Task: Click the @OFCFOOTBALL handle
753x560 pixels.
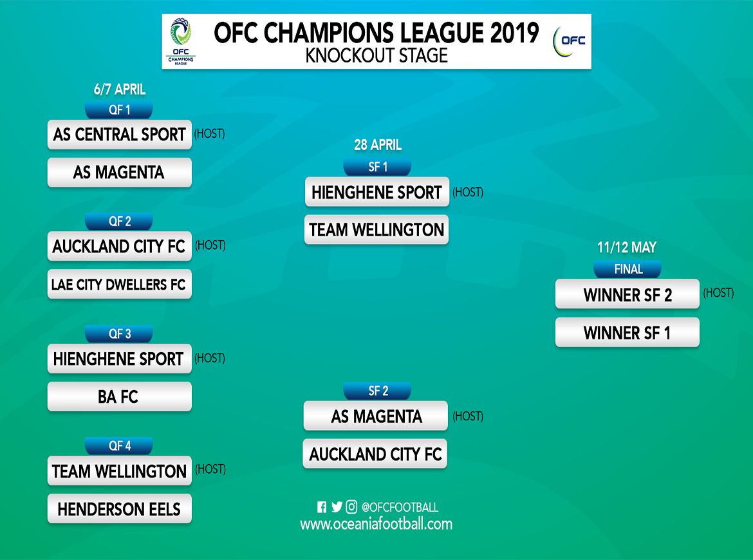Action: click(400, 508)
